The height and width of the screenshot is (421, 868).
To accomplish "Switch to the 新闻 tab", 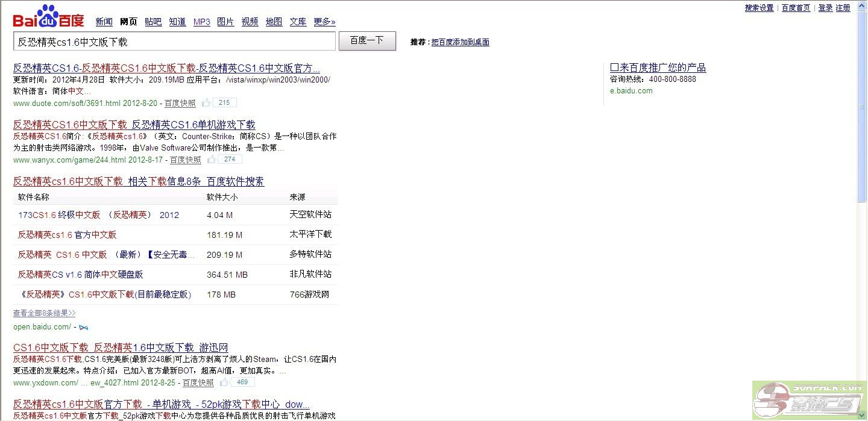I will tap(104, 22).
